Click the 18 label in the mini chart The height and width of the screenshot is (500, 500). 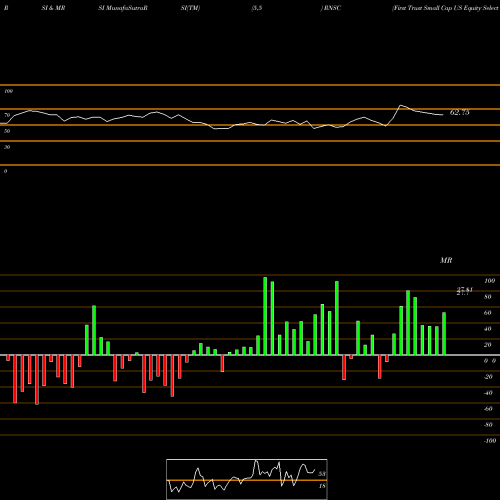[322, 486]
